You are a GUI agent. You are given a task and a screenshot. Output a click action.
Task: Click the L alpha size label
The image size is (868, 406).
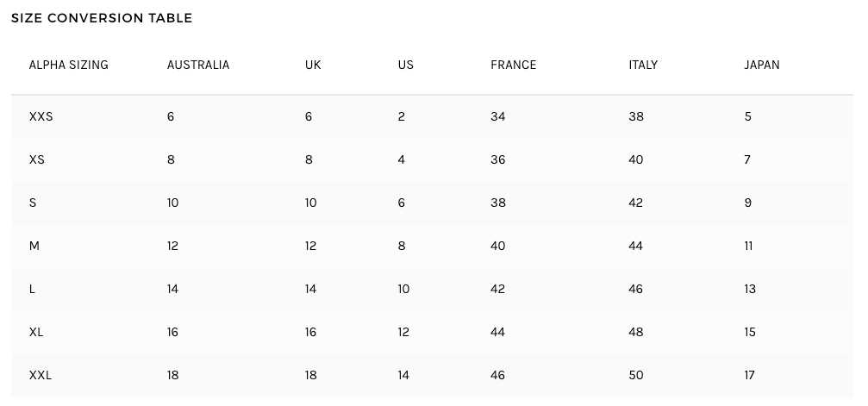click(33, 289)
